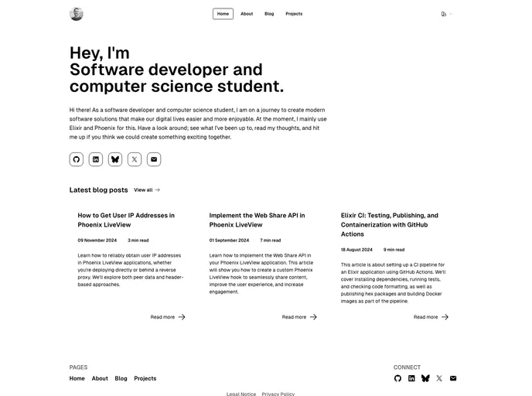Click the profile avatar in the header
This screenshot has width=532, height=396.
(x=77, y=14)
